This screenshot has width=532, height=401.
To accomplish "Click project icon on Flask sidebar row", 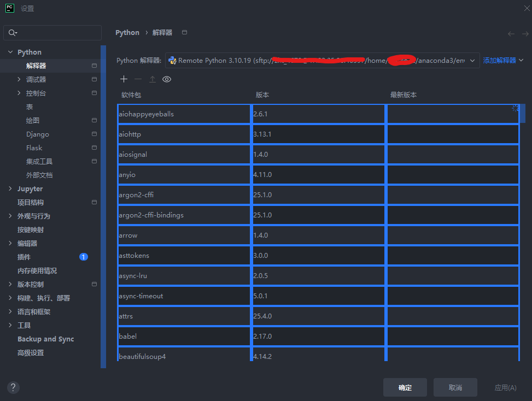I will pos(95,148).
